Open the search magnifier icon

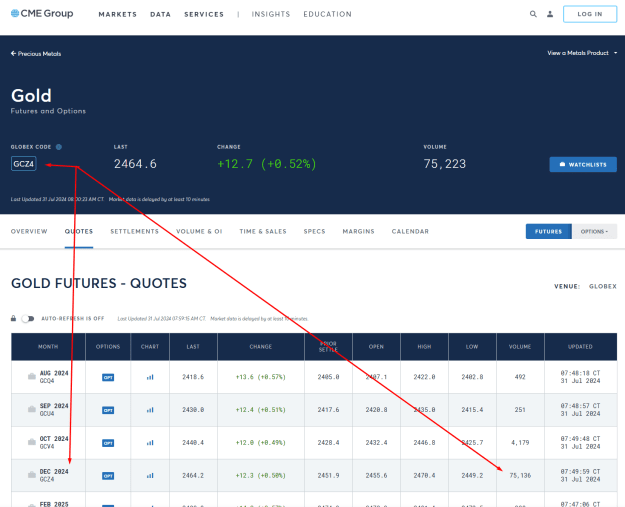533,14
